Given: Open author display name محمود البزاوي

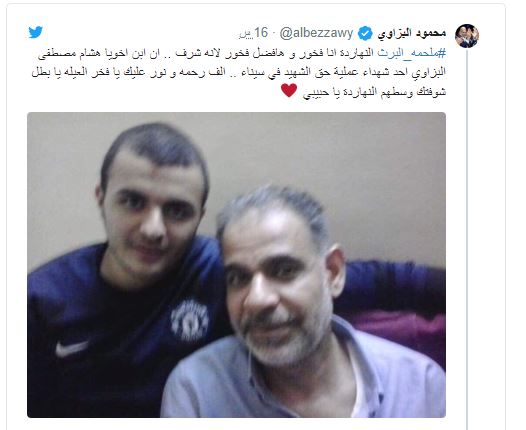Looking at the screenshot, I should click(x=412, y=33).
